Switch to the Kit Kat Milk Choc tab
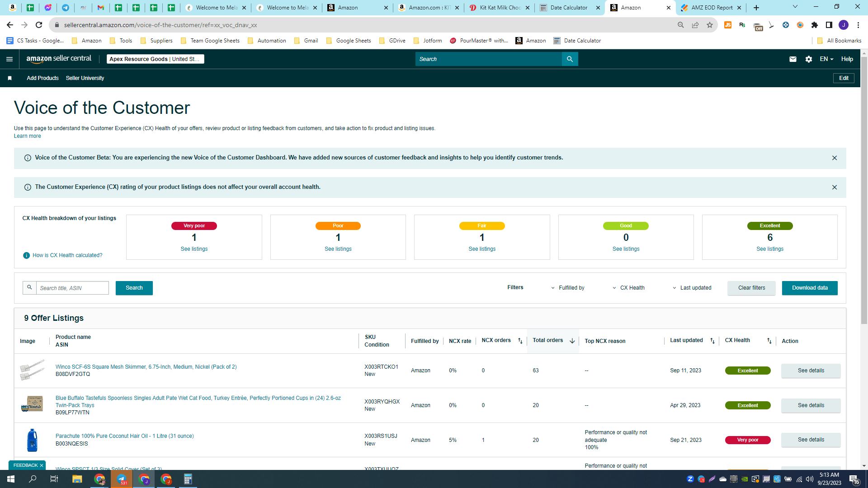868x488 pixels. click(x=500, y=8)
